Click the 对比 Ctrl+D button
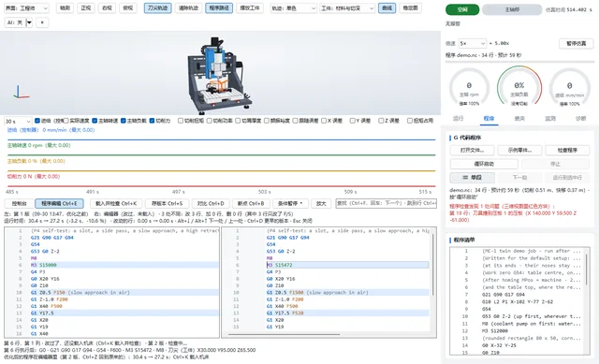 click(x=211, y=204)
